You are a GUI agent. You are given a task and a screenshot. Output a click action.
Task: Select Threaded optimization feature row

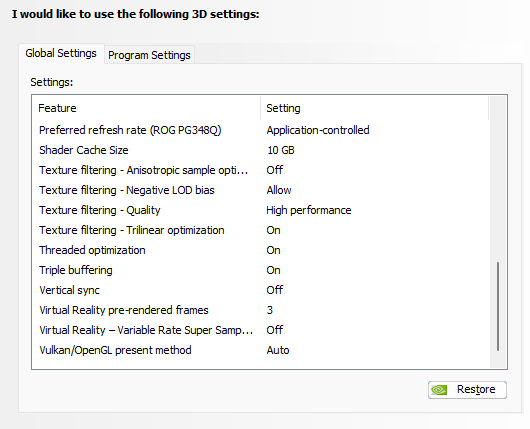tap(261, 250)
